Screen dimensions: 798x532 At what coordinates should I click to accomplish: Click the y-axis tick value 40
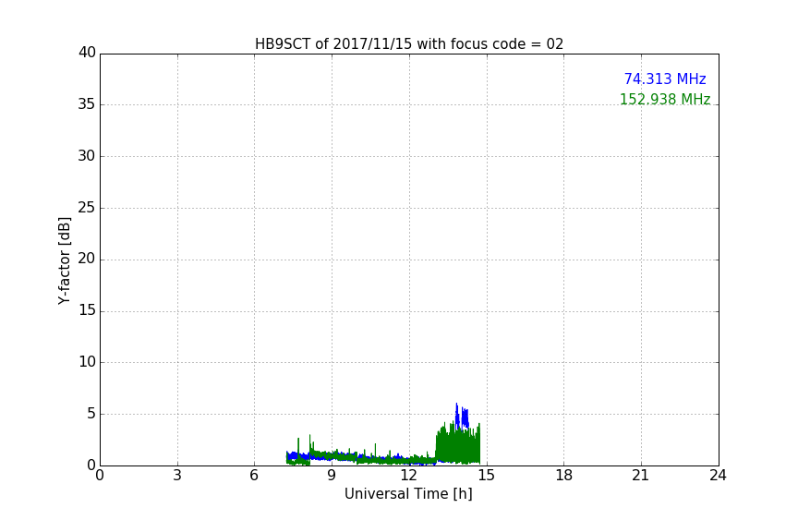[x=87, y=53]
